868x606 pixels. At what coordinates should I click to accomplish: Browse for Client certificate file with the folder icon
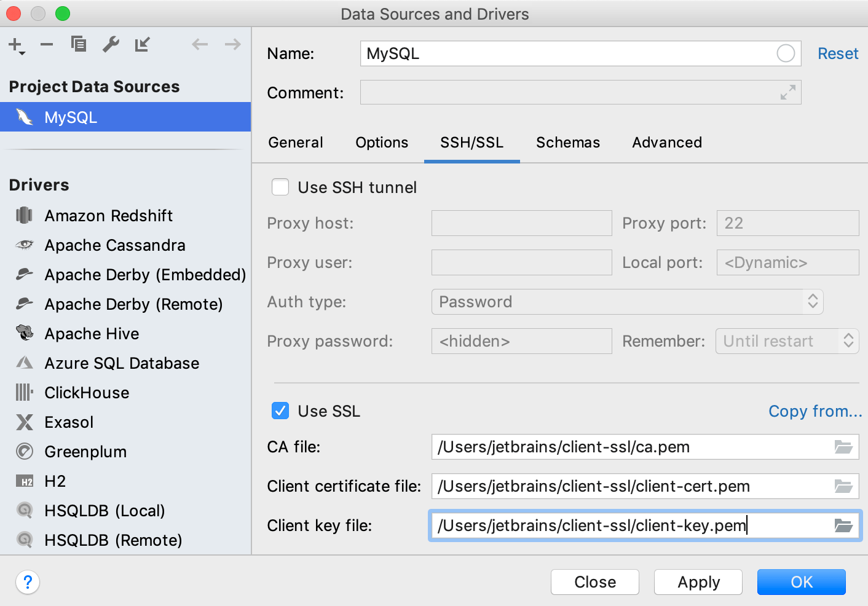[843, 486]
